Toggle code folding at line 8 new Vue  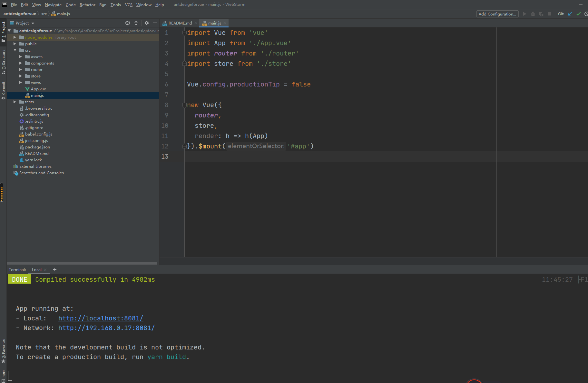tap(184, 105)
